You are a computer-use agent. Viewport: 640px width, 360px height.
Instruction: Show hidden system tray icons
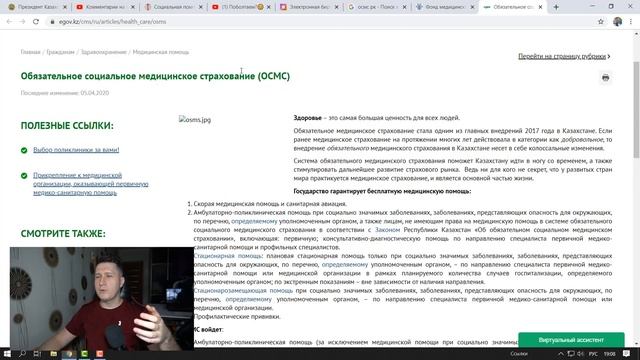[x=561, y=353]
